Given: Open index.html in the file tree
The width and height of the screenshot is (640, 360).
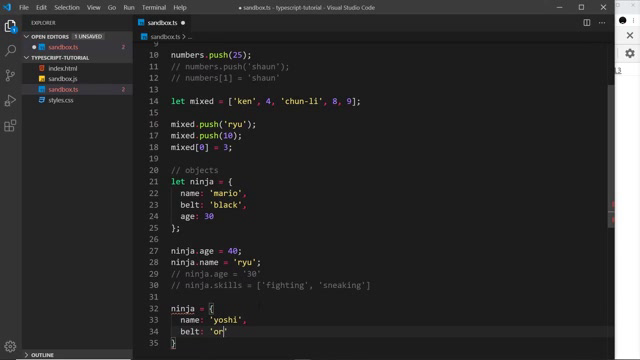Looking at the screenshot, I should tap(63, 68).
